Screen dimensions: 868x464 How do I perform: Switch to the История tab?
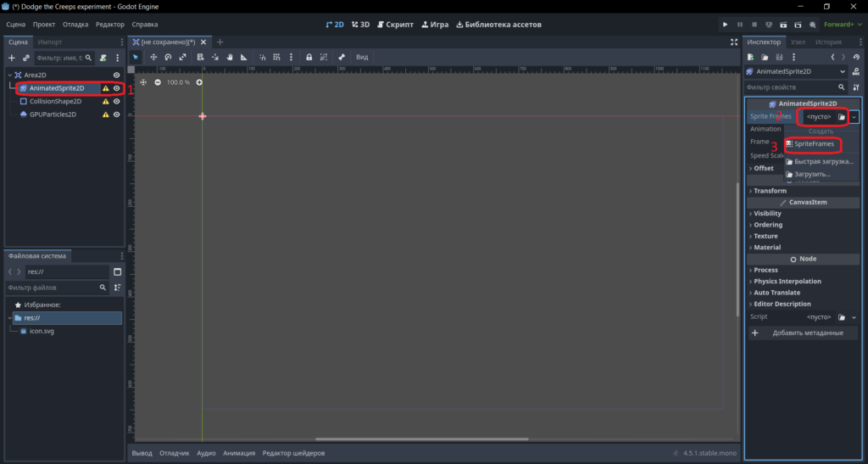[828, 42]
